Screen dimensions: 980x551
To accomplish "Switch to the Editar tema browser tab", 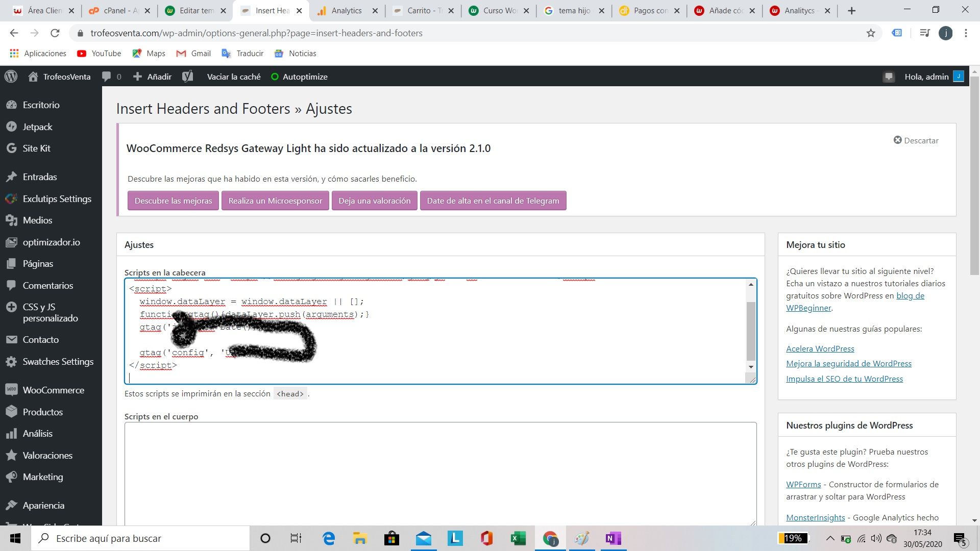I will 197,11.
